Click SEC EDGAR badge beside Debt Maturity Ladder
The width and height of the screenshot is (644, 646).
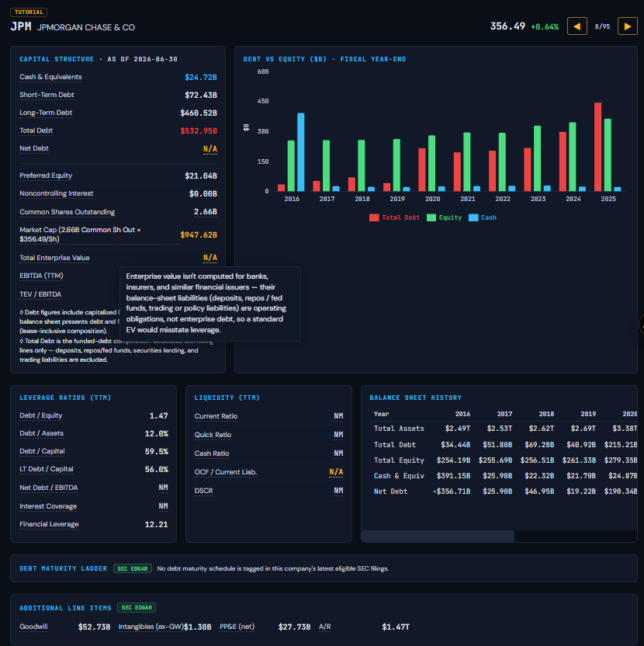[133, 568]
